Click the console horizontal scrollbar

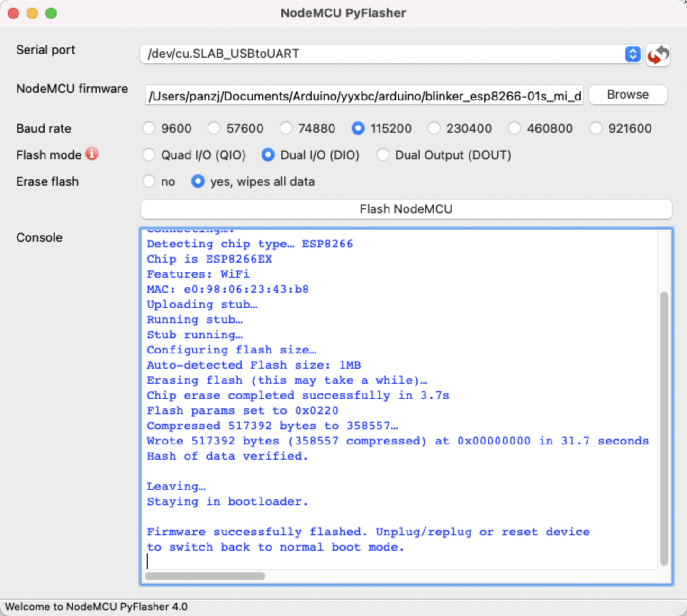tap(205, 576)
